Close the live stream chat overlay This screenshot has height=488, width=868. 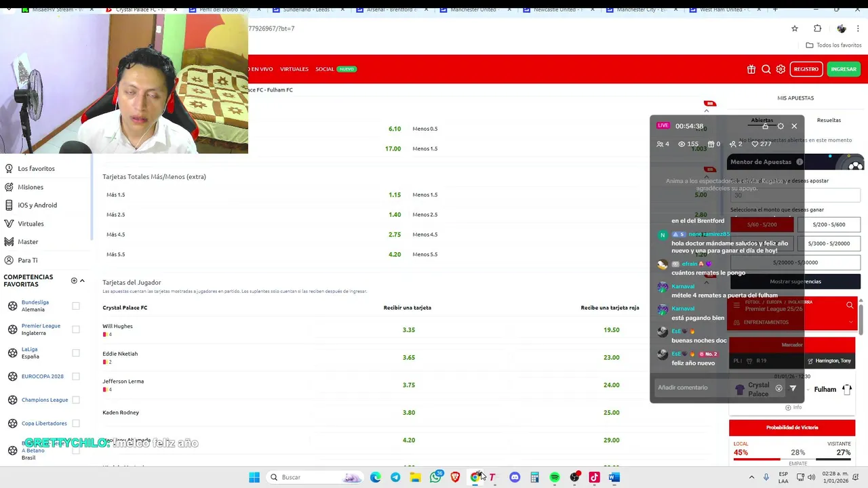point(794,126)
